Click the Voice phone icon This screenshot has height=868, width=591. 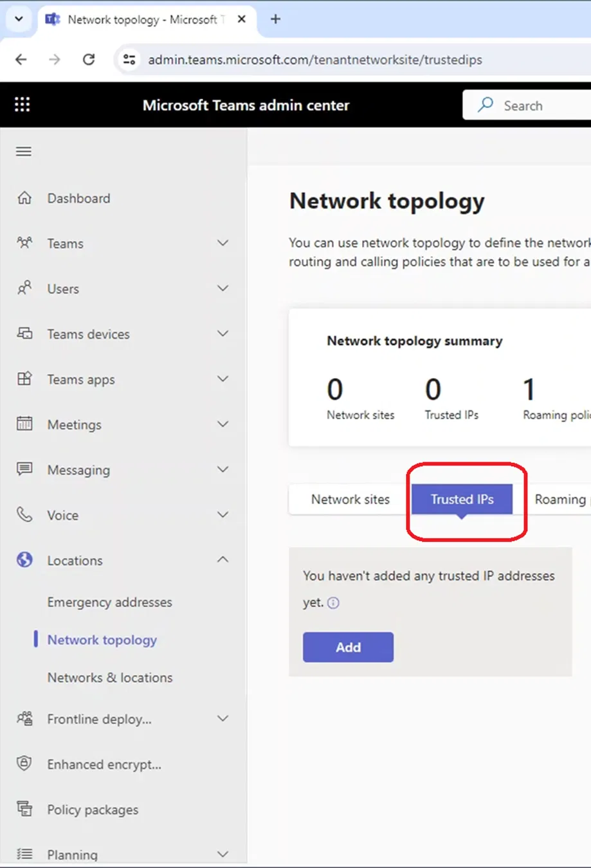click(24, 514)
